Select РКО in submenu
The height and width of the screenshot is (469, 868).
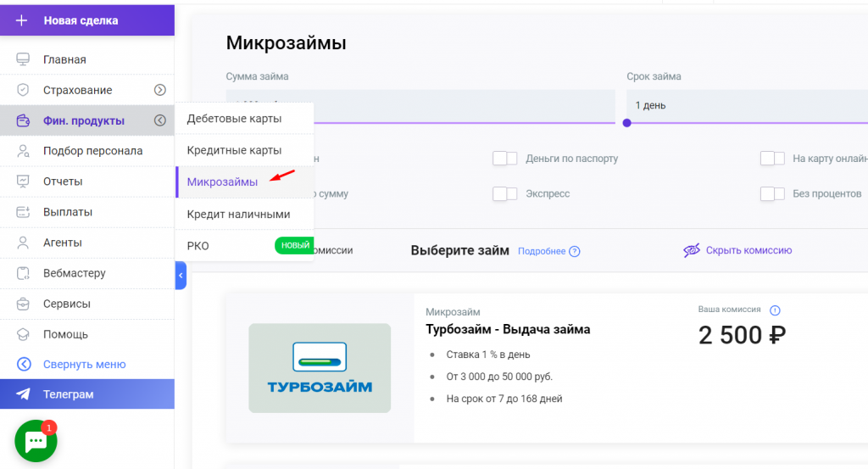[x=245, y=246]
